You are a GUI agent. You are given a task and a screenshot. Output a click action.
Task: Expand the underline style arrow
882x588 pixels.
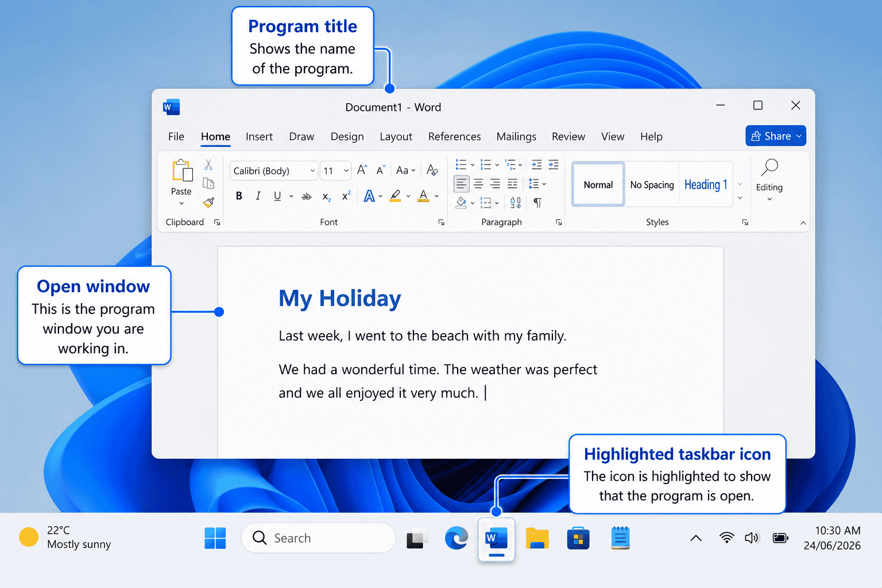(291, 196)
